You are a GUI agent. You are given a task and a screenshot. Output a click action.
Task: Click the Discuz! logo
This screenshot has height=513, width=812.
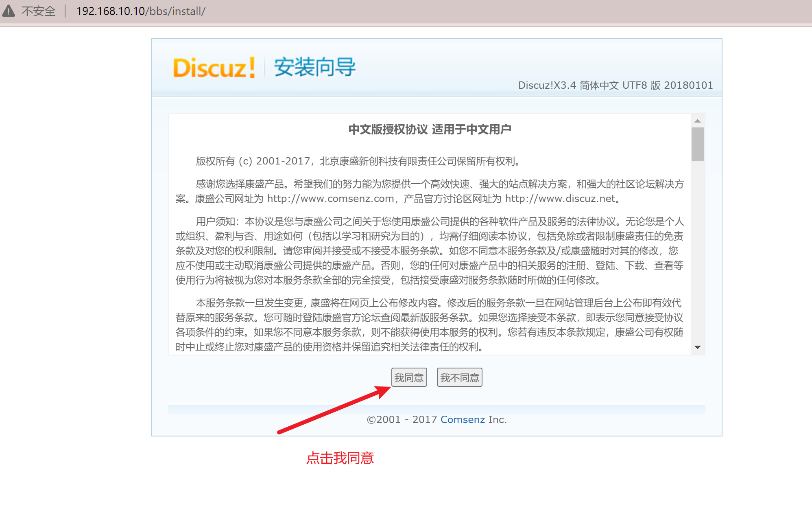click(214, 68)
